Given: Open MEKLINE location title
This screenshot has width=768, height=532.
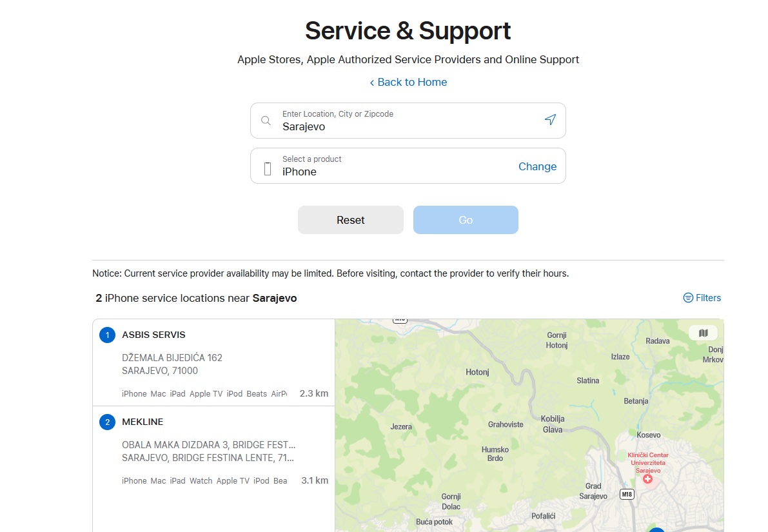Looking at the screenshot, I should click(143, 422).
